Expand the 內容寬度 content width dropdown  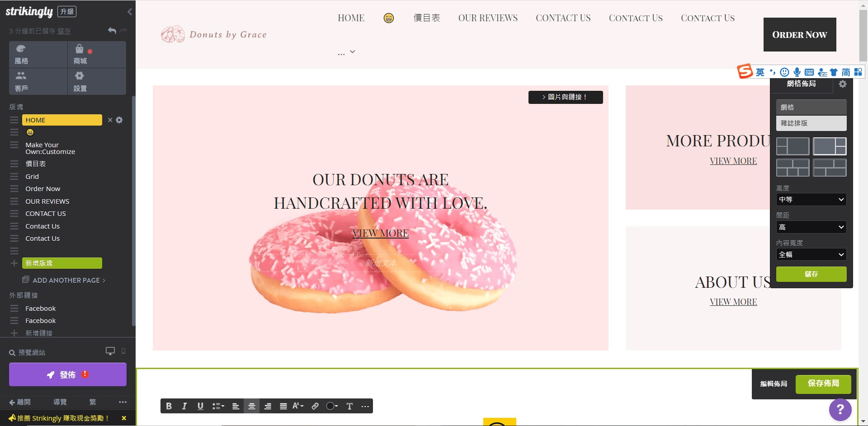[x=811, y=255]
